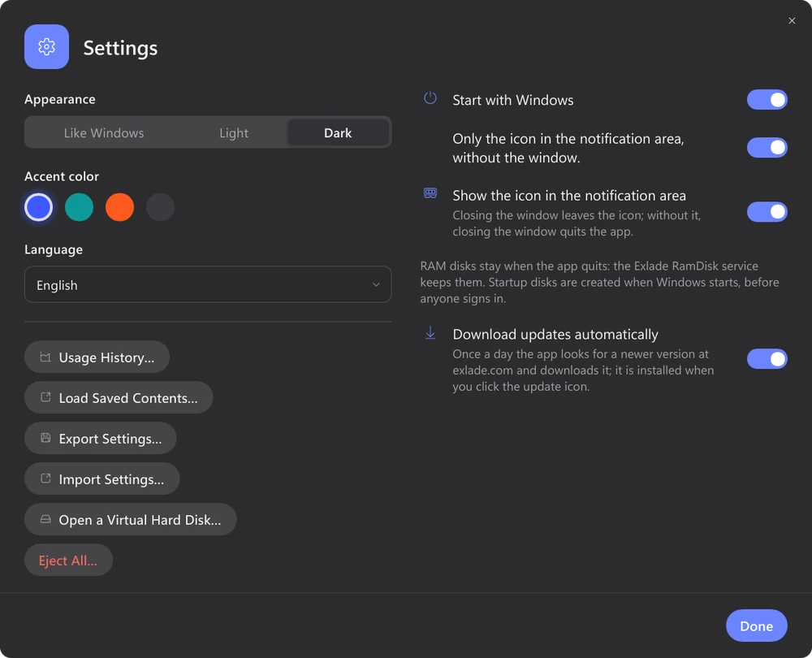Click 'Closing the window leaves the icon' description
The image size is (812, 658).
pyautogui.click(x=577, y=223)
